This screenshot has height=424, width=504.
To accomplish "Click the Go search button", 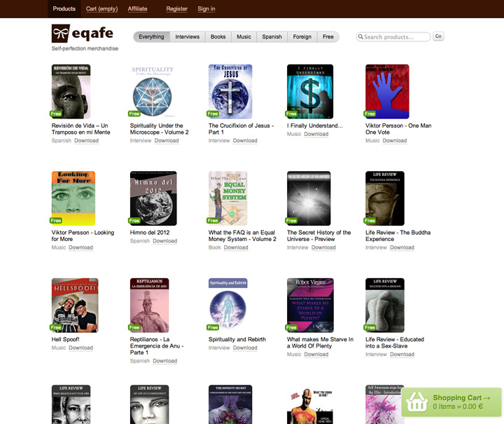I will [x=438, y=36].
